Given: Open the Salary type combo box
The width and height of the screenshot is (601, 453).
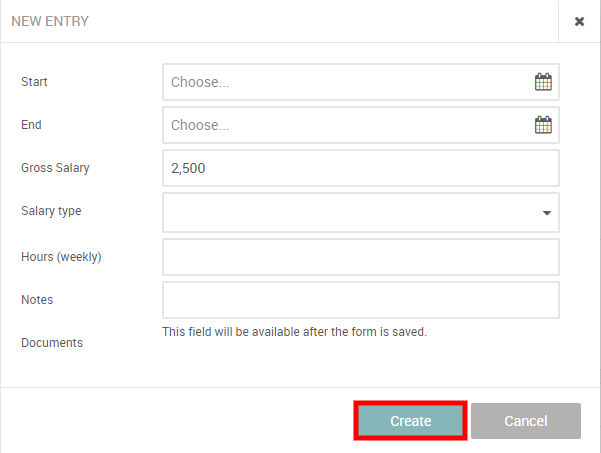Looking at the screenshot, I should pos(350,212).
